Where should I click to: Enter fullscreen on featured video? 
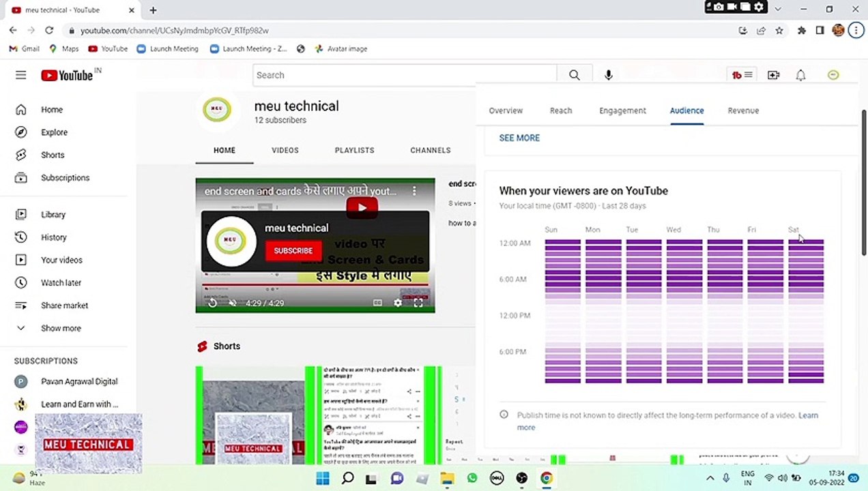click(x=418, y=303)
